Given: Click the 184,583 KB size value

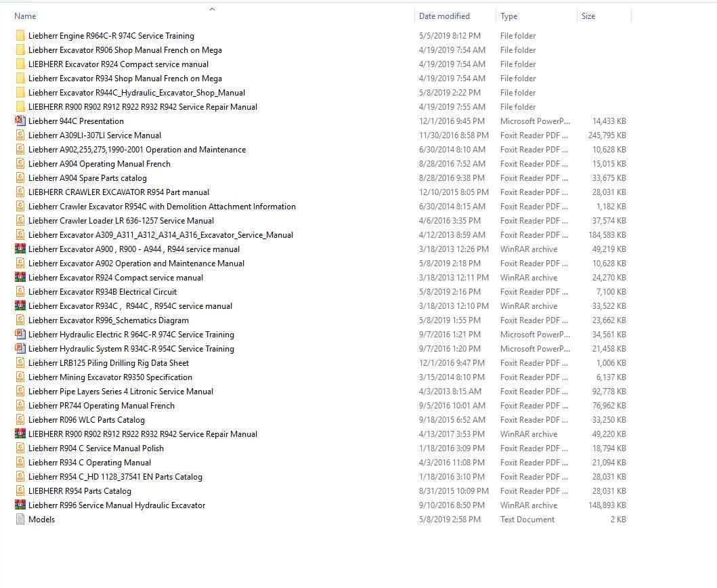Looking at the screenshot, I should (607, 235).
